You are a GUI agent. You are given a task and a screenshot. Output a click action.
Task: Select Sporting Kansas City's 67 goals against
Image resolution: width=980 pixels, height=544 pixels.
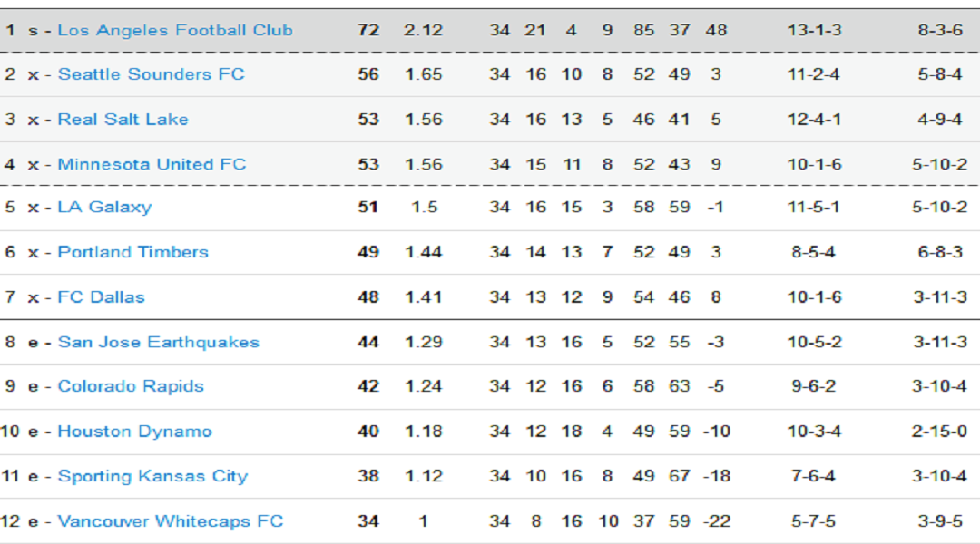point(680,476)
